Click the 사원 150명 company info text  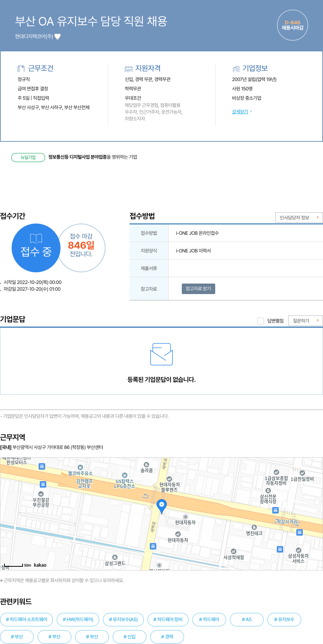click(242, 89)
